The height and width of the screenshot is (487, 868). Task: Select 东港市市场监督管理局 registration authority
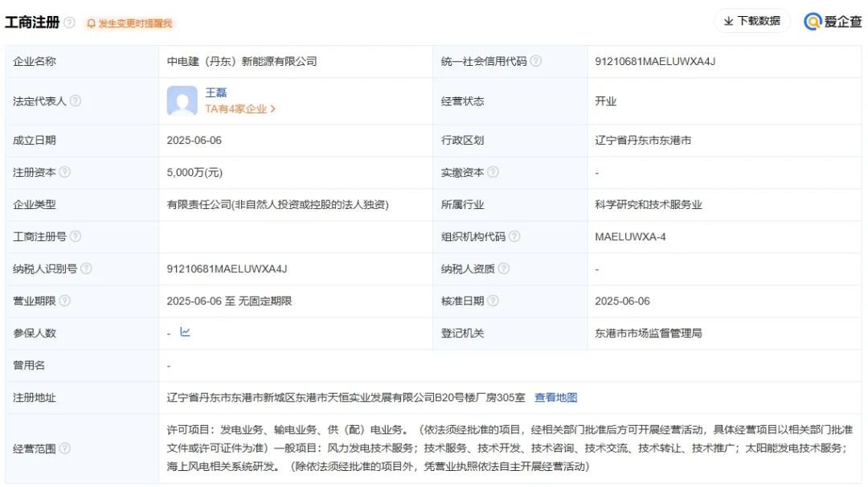pyautogui.click(x=649, y=334)
